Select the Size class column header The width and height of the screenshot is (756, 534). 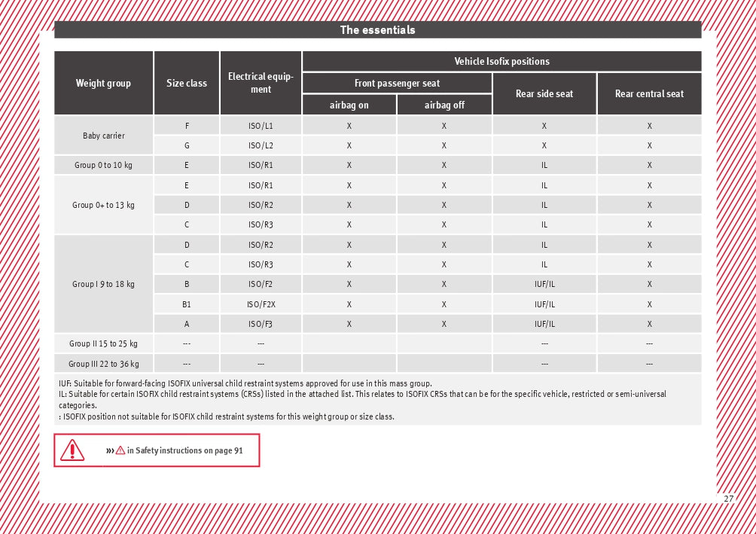187,84
